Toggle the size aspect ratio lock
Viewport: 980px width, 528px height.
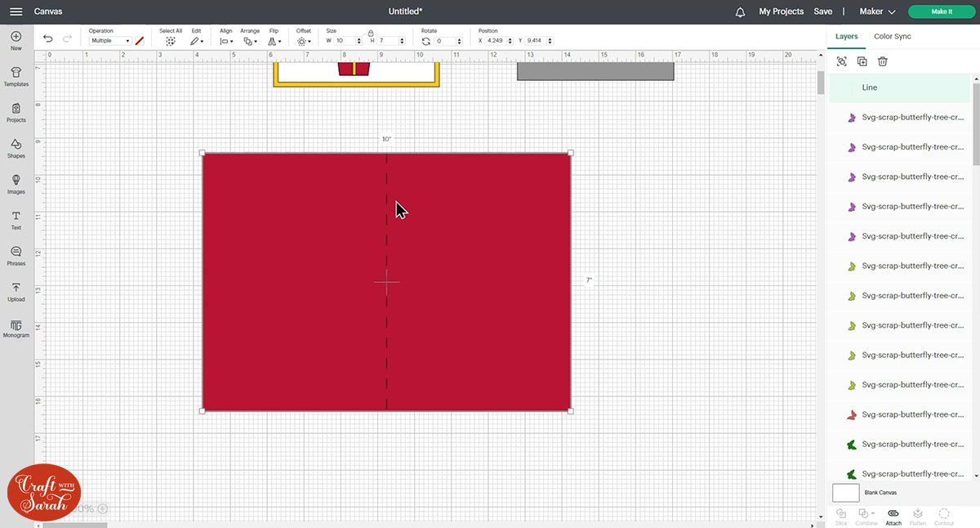click(371, 33)
